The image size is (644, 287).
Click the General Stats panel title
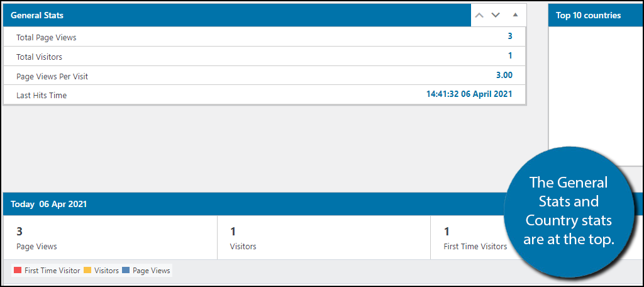(37, 15)
